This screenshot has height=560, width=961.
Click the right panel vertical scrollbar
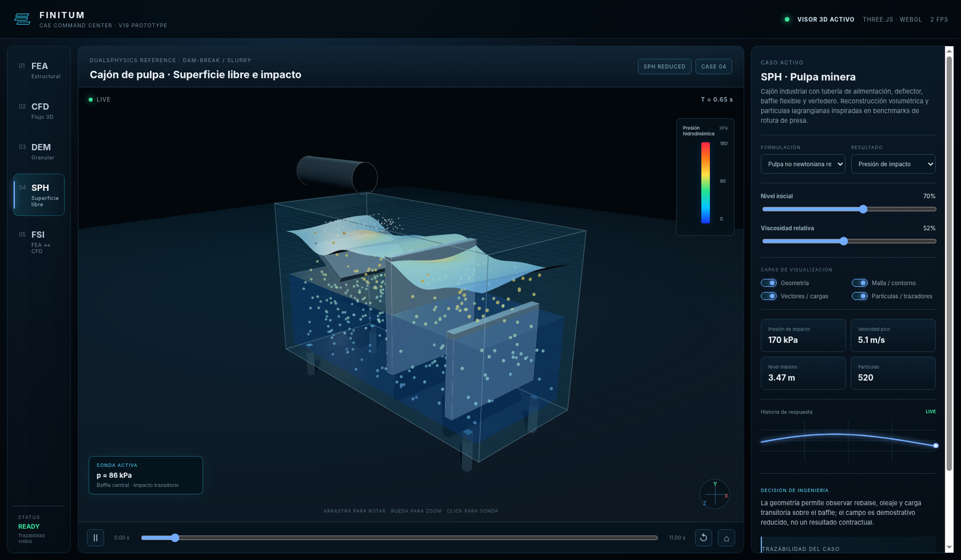pos(949,264)
